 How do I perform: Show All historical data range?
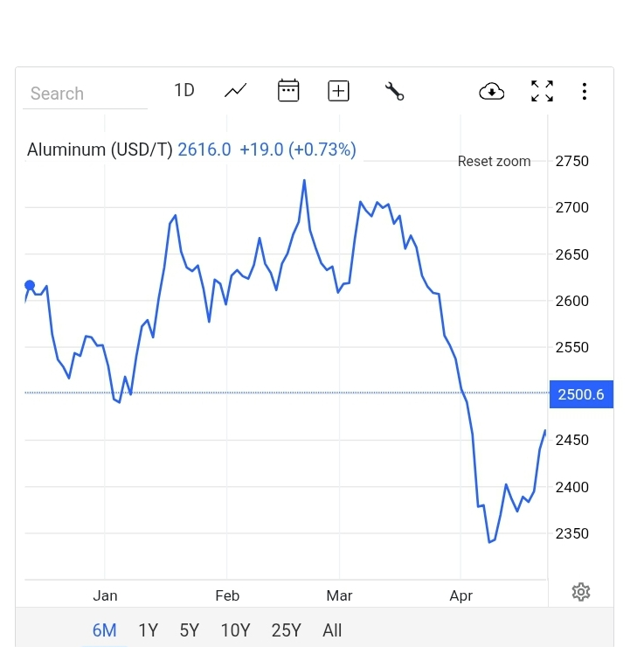(x=332, y=630)
